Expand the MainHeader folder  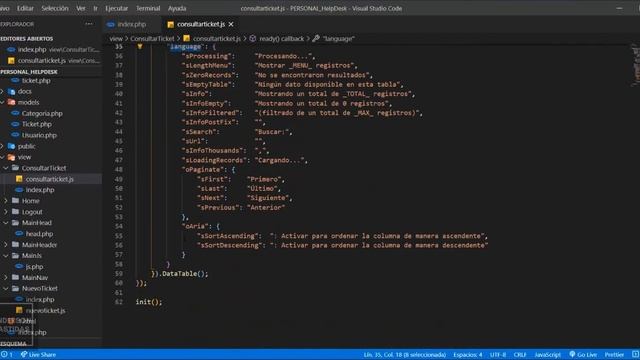click(x=39, y=245)
